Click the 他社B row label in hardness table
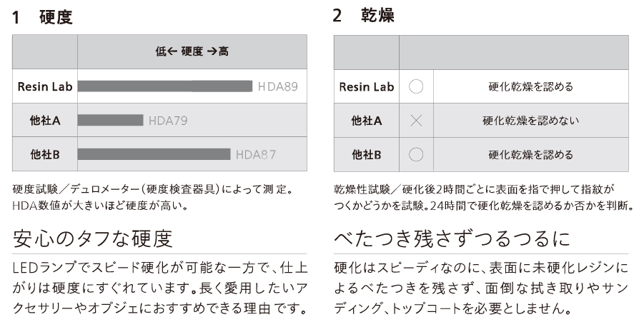This screenshot has height=322, width=644. click(x=45, y=155)
